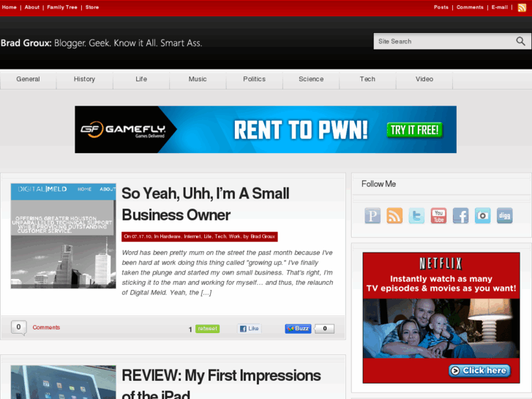Open the E-mail subscription link
Screen dimensions: 532x399
pos(499,7)
